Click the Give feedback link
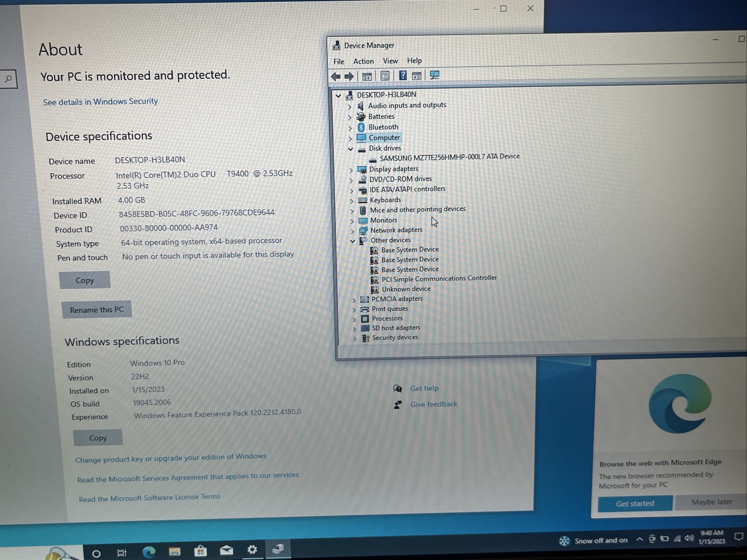Screen dimensions: 747x560 pos(434,404)
